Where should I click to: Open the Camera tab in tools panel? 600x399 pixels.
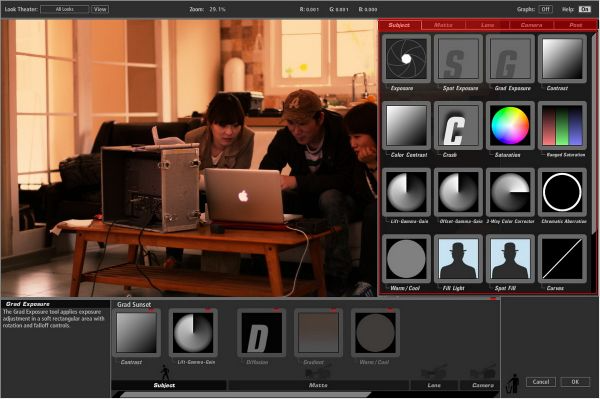pos(531,25)
